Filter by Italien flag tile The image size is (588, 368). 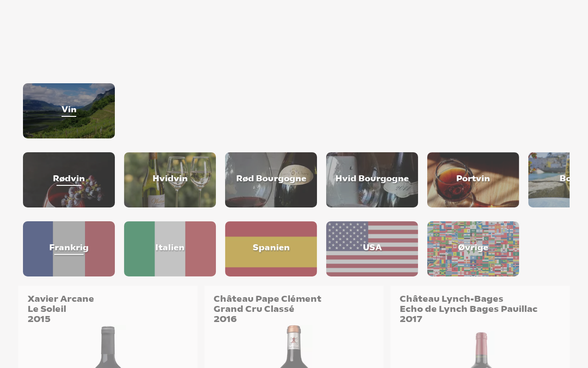click(x=170, y=249)
